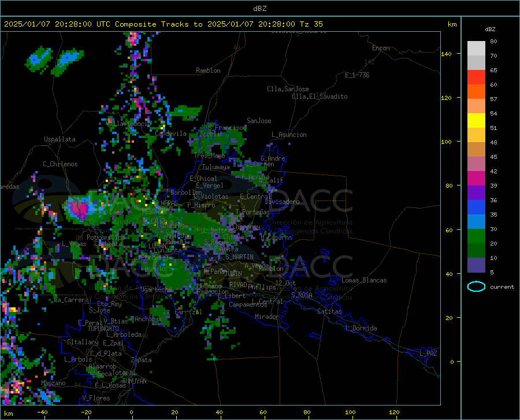
Task: Click the Mirador label
Action: tap(266, 317)
